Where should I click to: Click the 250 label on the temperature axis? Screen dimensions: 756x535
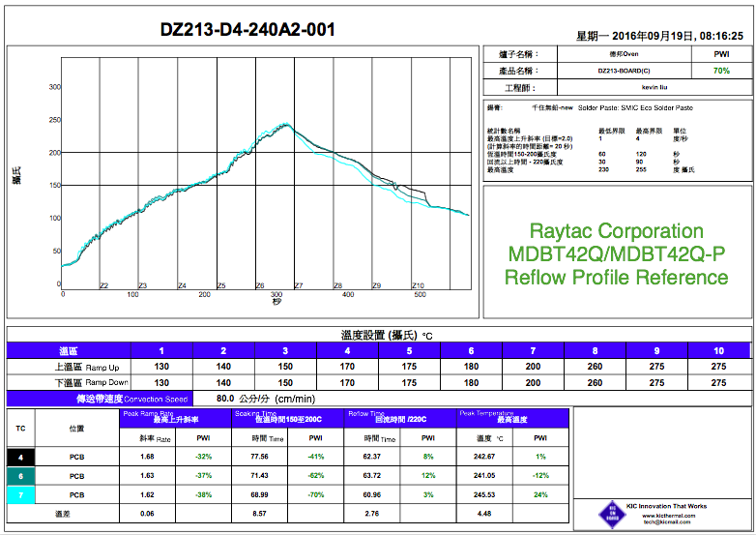tap(54, 120)
